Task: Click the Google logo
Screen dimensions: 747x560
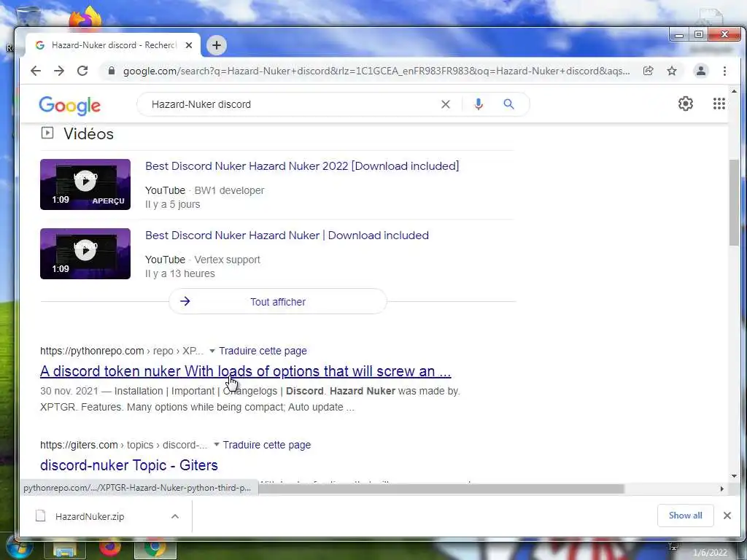Action: click(69, 105)
